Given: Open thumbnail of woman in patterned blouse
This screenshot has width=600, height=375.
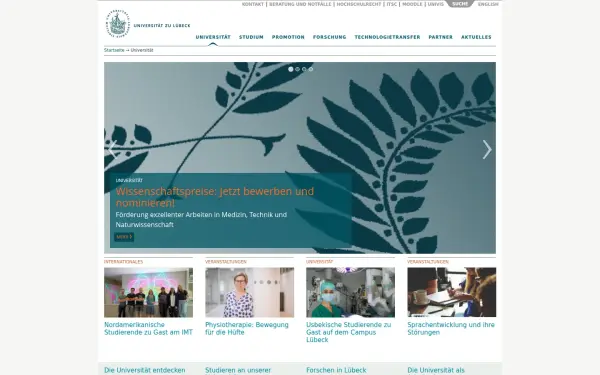Looking at the screenshot, I should tap(249, 292).
